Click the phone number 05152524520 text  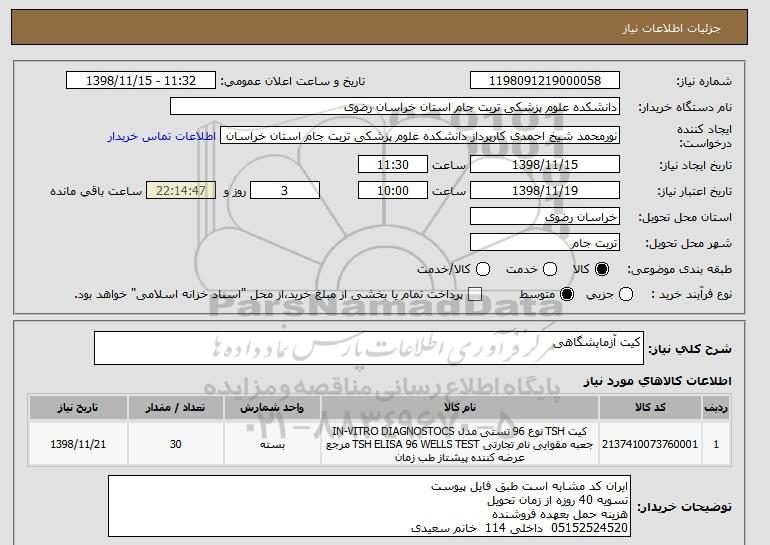[x=590, y=528]
